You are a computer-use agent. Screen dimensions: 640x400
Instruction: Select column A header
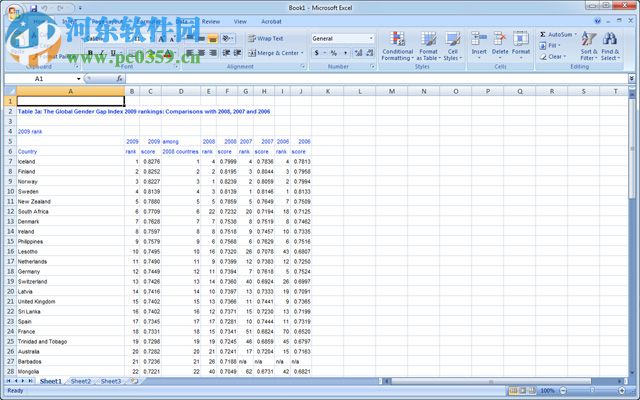(x=70, y=91)
